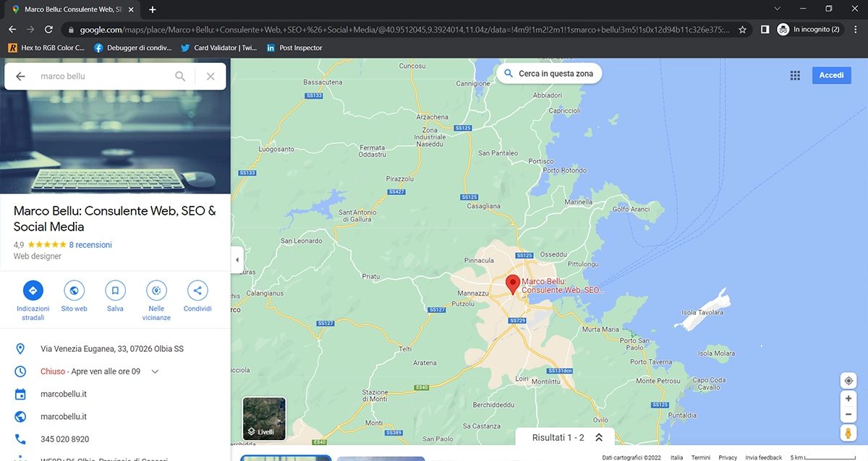Click Invia feedback link
Image resolution: width=868 pixels, height=461 pixels.
pyautogui.click(x=764, y=457)
